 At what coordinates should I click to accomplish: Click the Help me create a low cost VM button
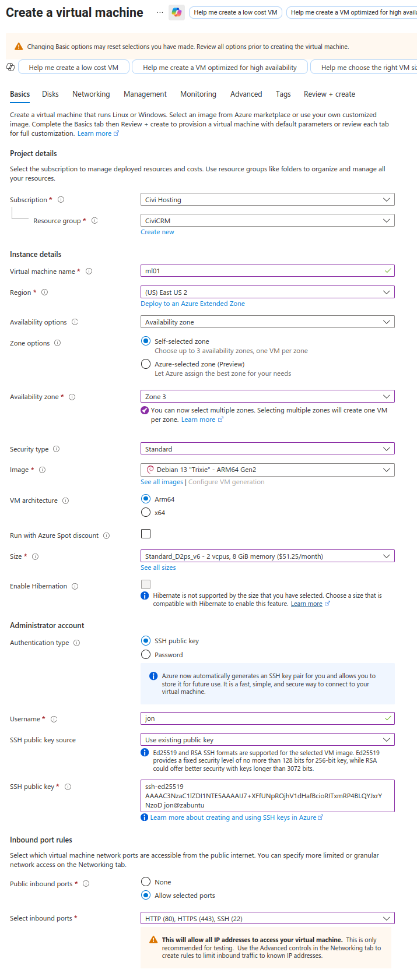click(73, 68)
